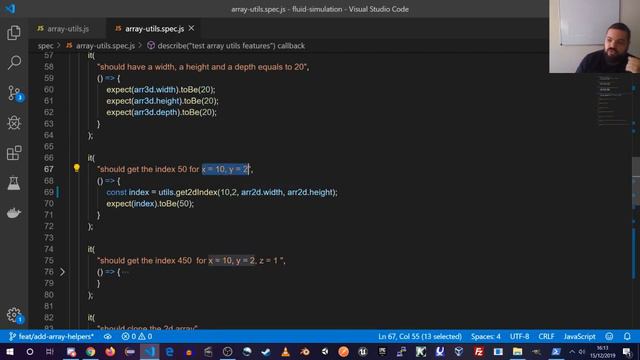Open Google Chrome from taskbar

pyautogui.click(x=90, y=351)
